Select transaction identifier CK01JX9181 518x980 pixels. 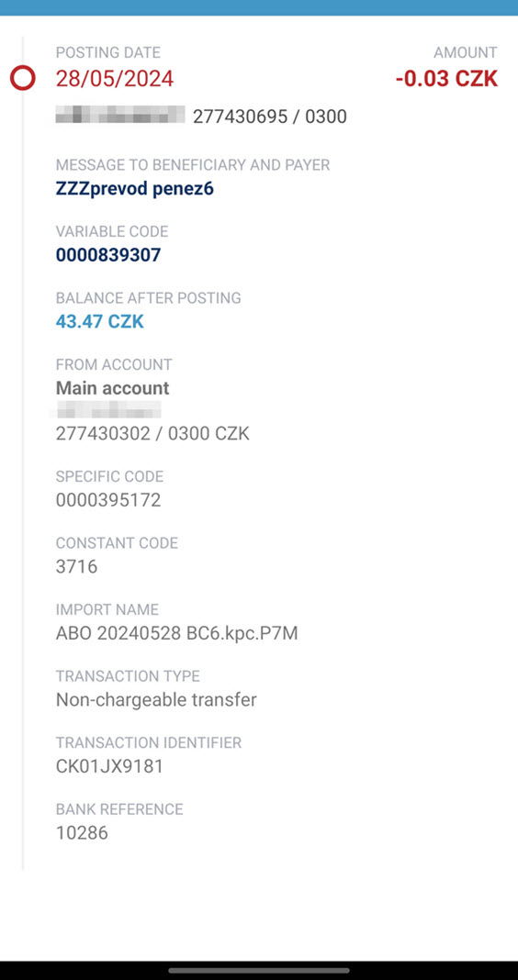tap(109, 766)
